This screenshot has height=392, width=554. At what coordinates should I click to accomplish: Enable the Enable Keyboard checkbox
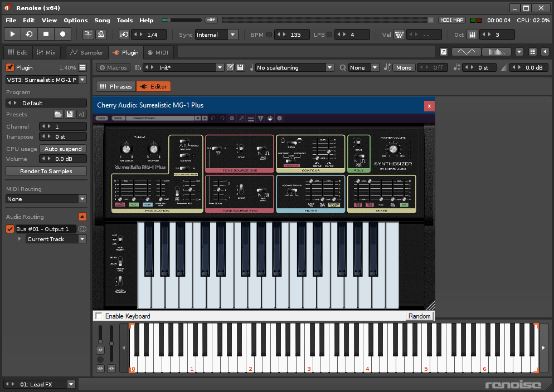pos(99,316)
